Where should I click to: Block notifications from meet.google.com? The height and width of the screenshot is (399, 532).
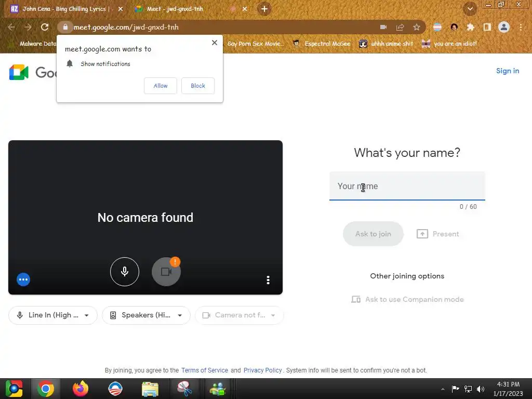pos(198,86)
